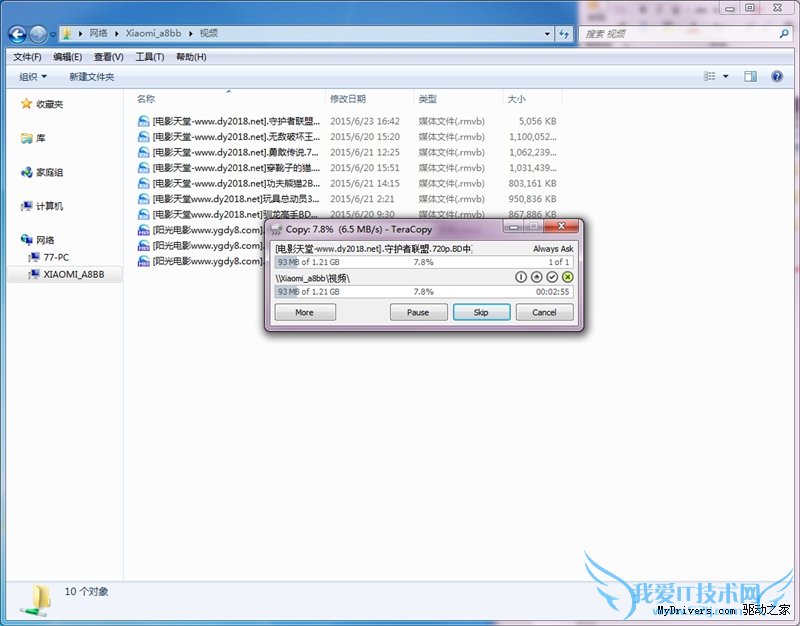Click the network folder icon in address bar
800x626 pixels.
coord(66,34)
